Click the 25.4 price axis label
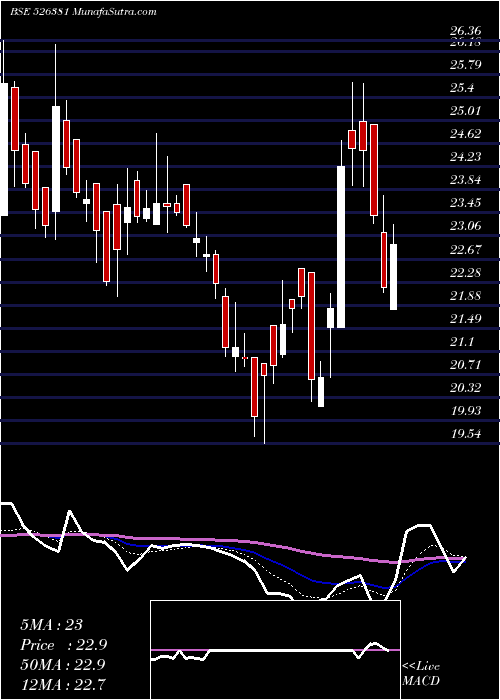 (462, 88)
